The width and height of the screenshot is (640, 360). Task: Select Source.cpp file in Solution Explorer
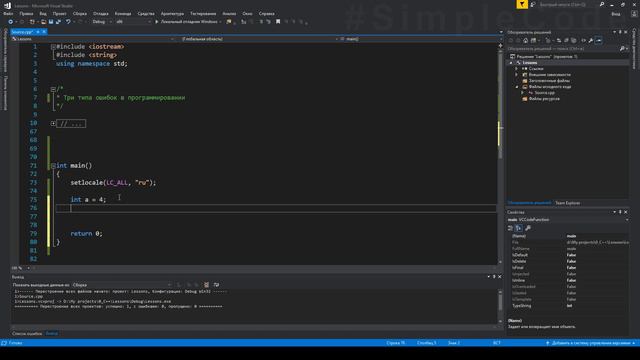click(544, 93)
